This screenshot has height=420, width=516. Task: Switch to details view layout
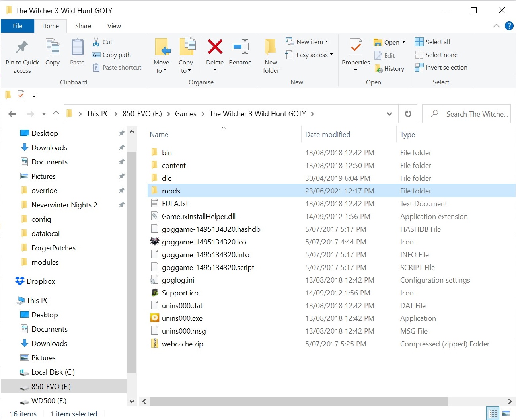tap(493, 414)
